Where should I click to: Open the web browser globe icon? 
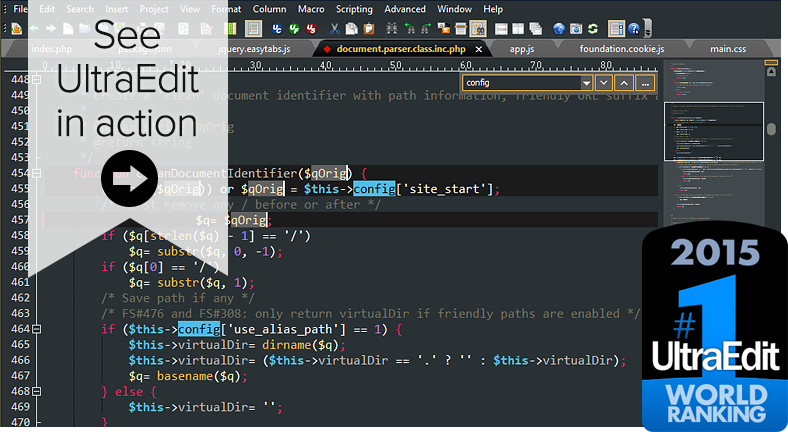point(560,28)
